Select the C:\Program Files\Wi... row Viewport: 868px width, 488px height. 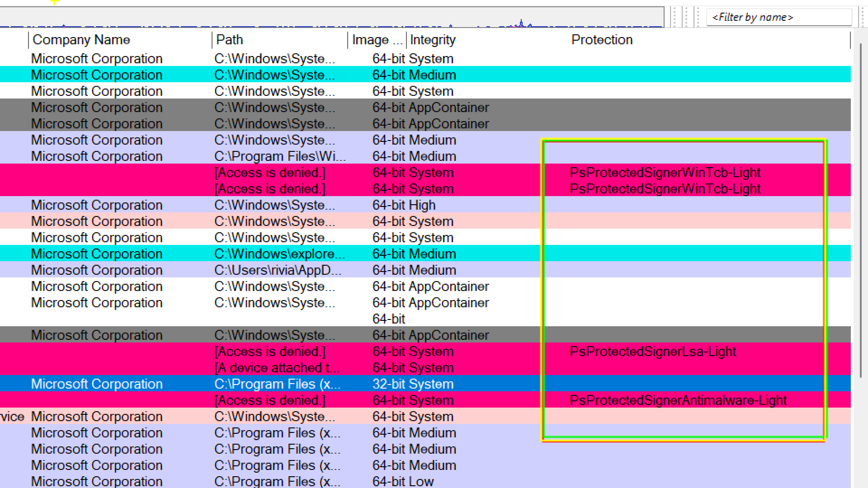280,156
